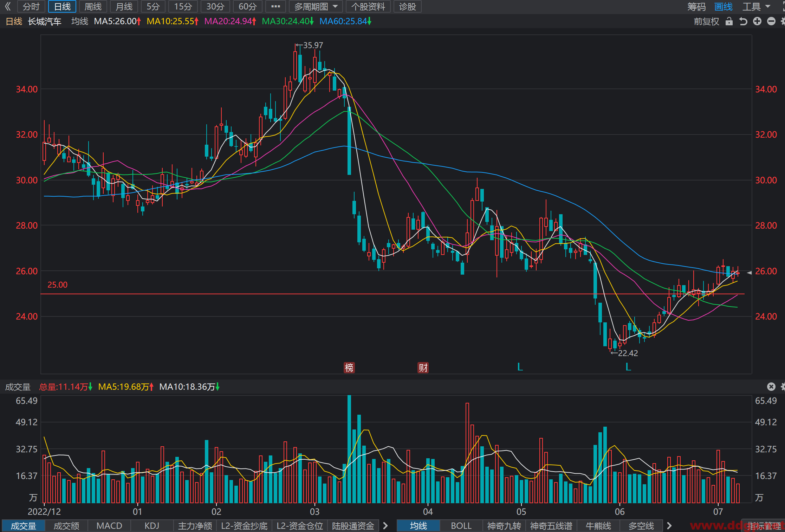Click the 财 marker on the chart
This screenshot has height=532, width=785.
(x=423, y=368)
